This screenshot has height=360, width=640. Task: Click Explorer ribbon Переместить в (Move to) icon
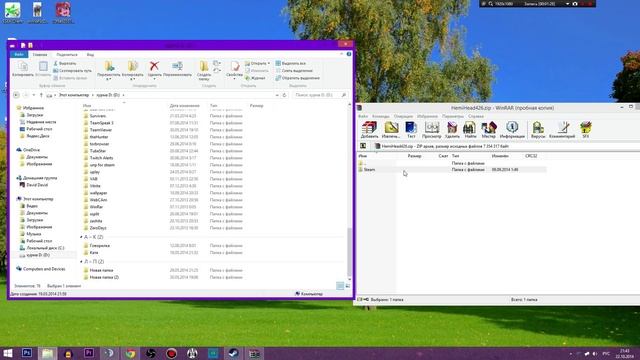coord(109,70)
